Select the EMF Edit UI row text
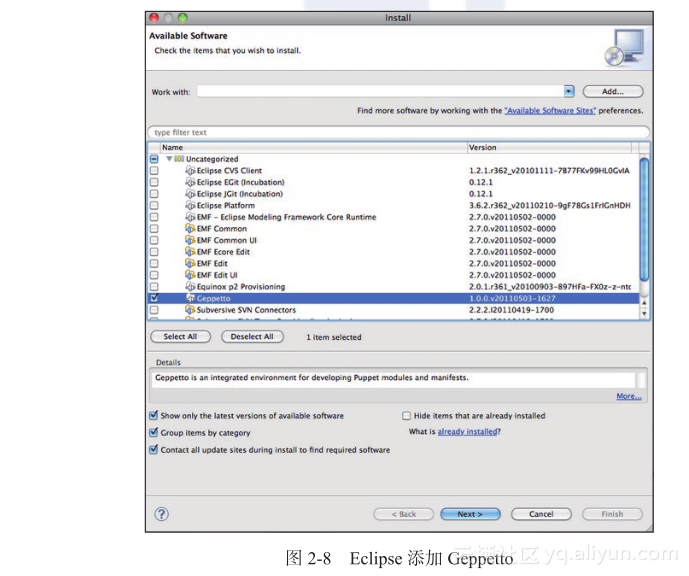Viewport: 689px width, 576px height. [x=217, y=275]
